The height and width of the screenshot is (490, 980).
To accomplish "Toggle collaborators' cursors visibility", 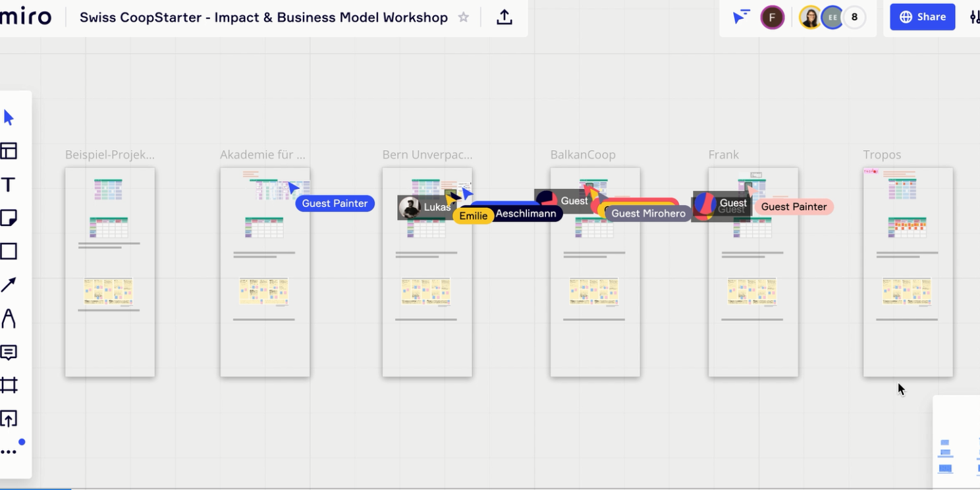I will (742, 17).
